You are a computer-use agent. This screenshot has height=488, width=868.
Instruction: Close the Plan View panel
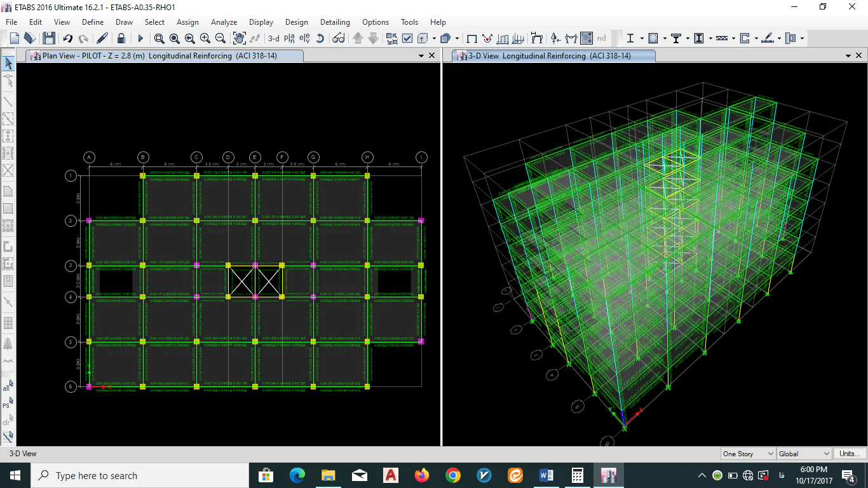(432, 56)
